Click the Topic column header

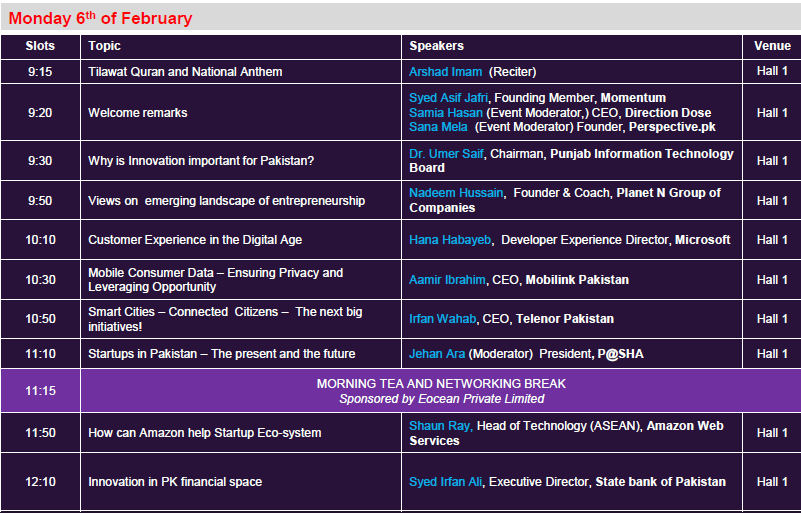click(104, 46)
